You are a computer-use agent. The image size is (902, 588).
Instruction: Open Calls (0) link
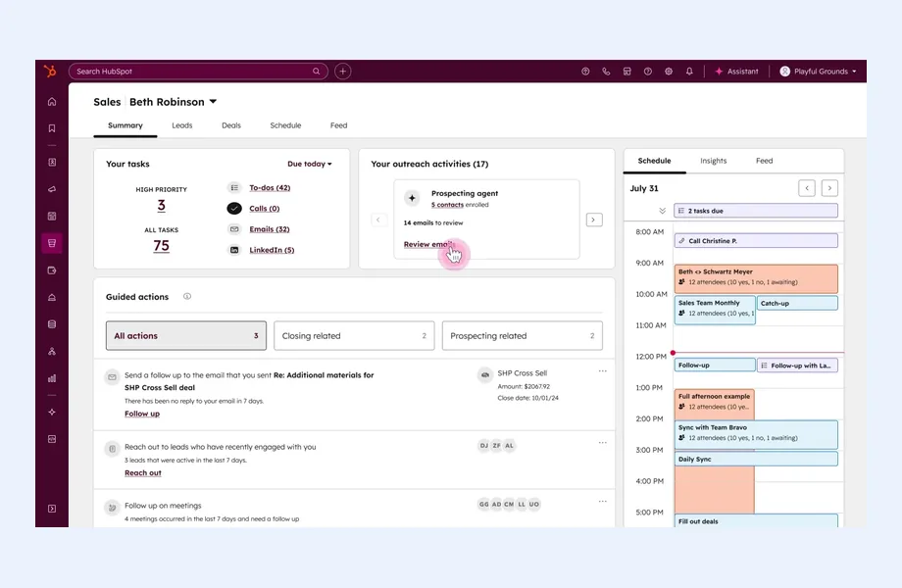[264, 209]
